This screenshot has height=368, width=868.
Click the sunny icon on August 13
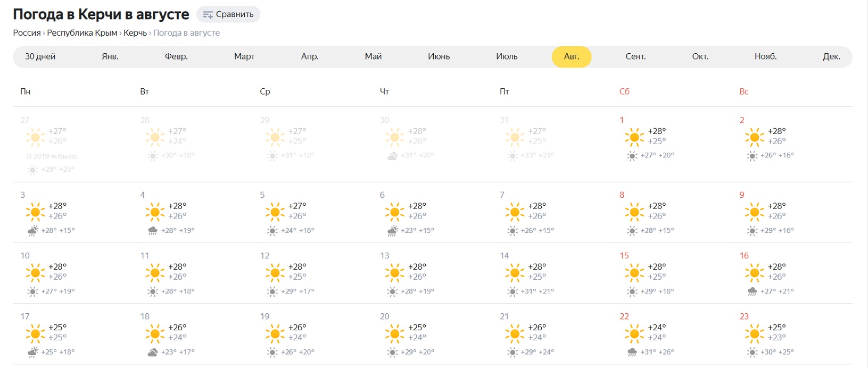click(x=394, y=273)
